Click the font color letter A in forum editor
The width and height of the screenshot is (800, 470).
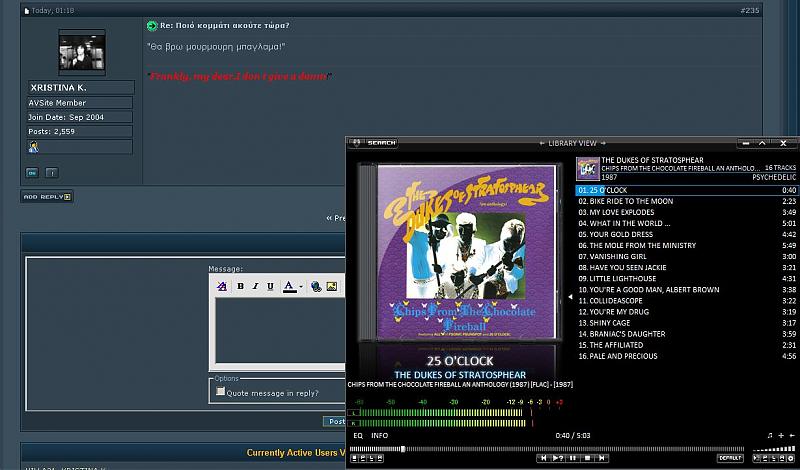pos(289,286)
